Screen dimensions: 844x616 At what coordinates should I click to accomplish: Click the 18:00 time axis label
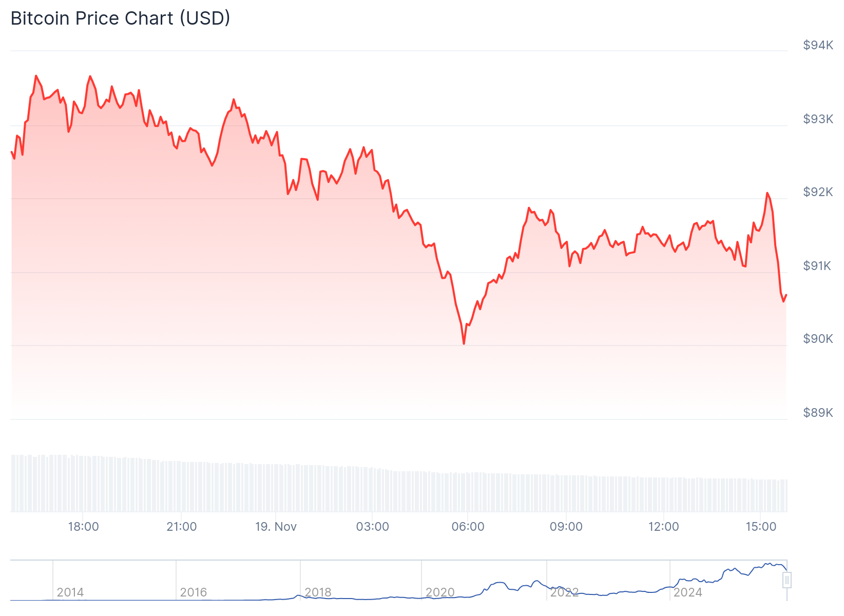(x=84, y=527)
